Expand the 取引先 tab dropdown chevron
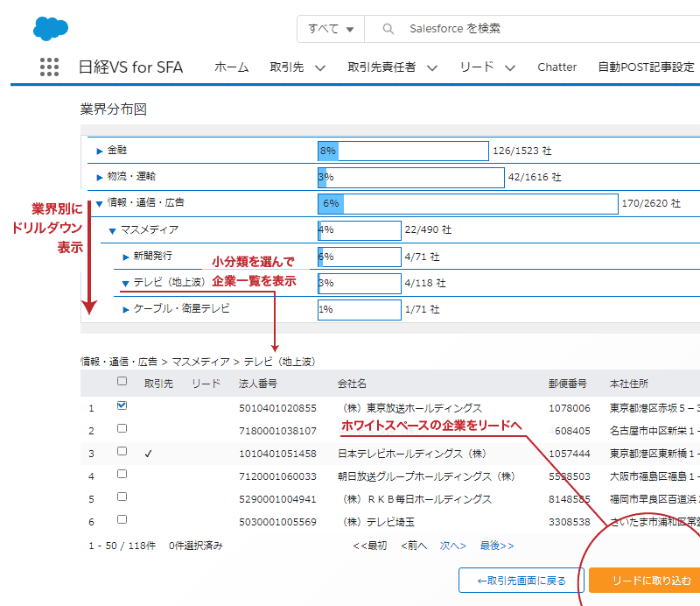 319,68
